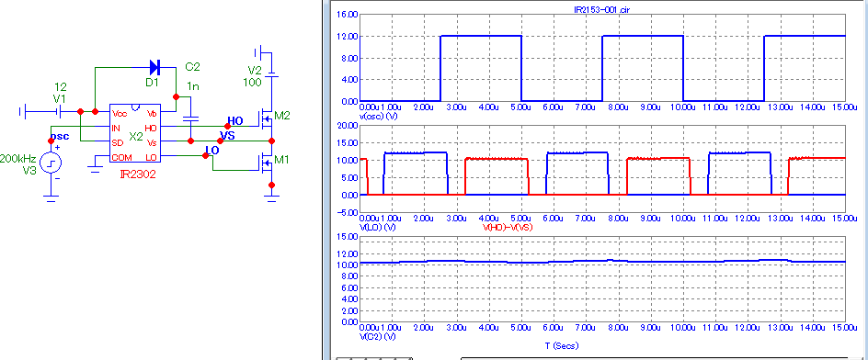Click the IN pin label on X2
868x360 pixels.
pyautogui.click(x=116, y=128)
